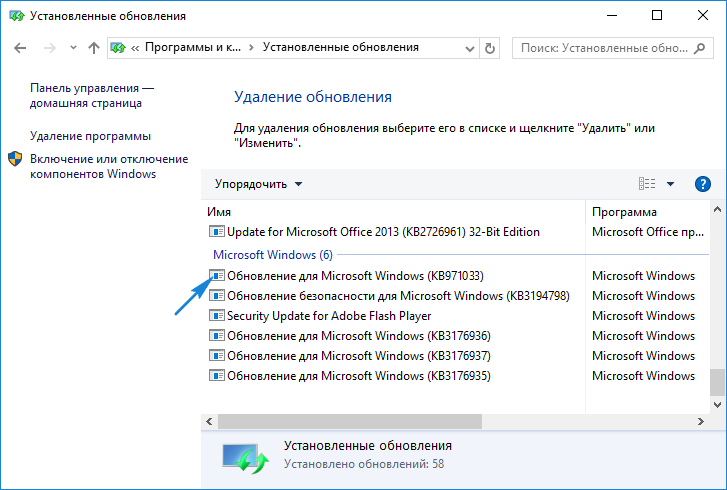Click the refresh button in address bar
The image size is (727, 490).
coord(489,48)
